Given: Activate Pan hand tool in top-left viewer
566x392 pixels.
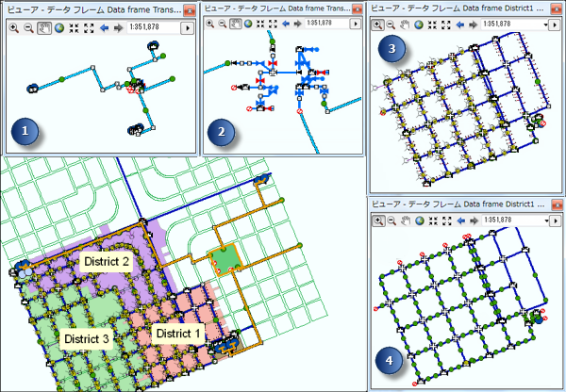Looking at the screenshot, I should click(x=44, y=27).
